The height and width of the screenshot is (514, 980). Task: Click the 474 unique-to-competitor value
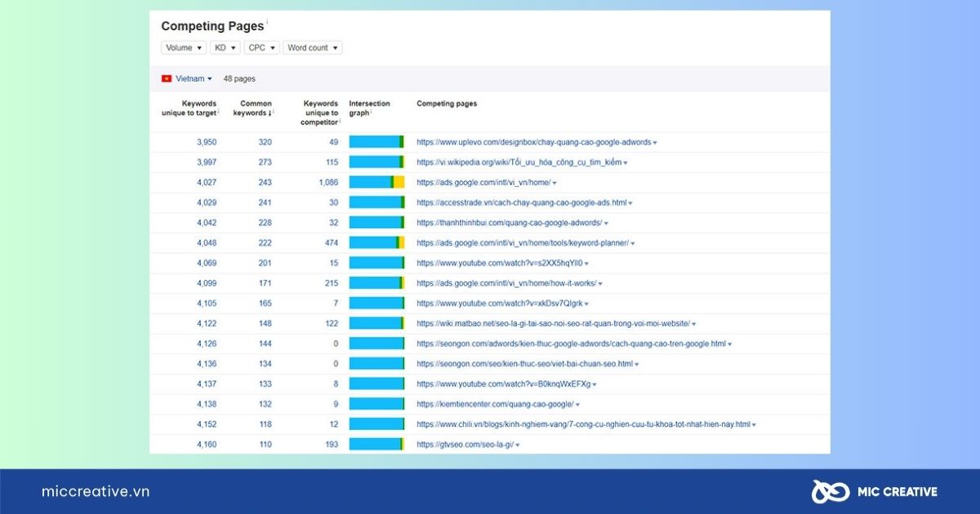click(x=331, y=243)
